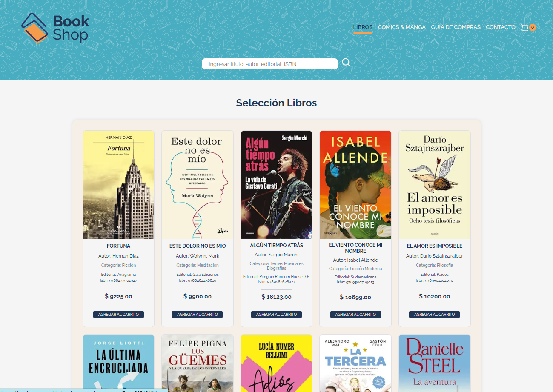The width and height of the screenshot is (553, 392).
Task: Click the Book Shop logo
Action: coord(55,28)
